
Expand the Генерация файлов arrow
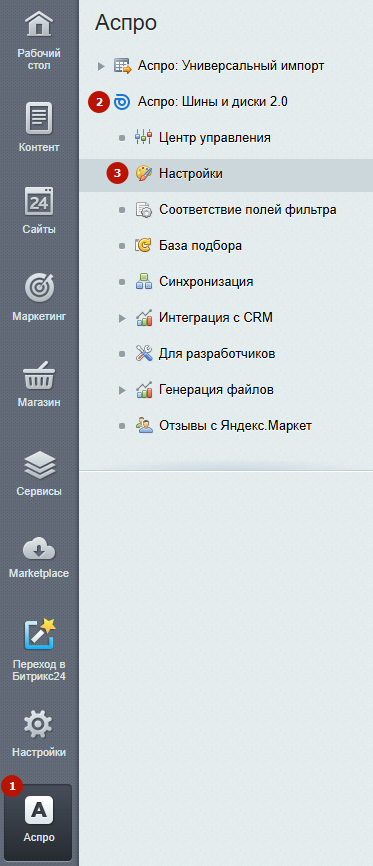point(122,390)
